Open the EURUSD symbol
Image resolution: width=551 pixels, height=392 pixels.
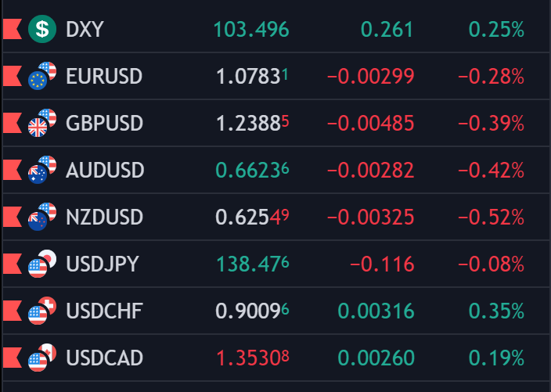point(104,77)
